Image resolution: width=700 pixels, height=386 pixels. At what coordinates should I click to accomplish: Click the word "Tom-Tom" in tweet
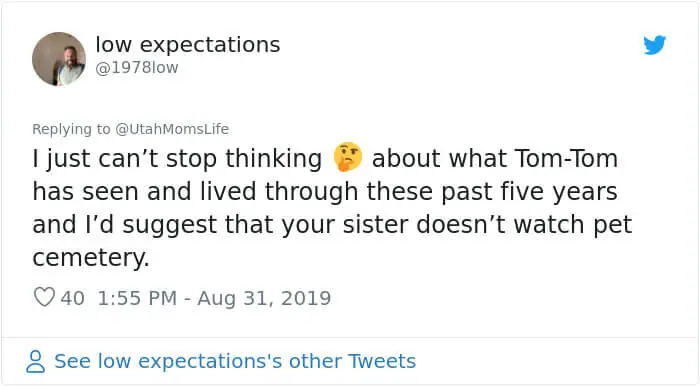(566, 158)
